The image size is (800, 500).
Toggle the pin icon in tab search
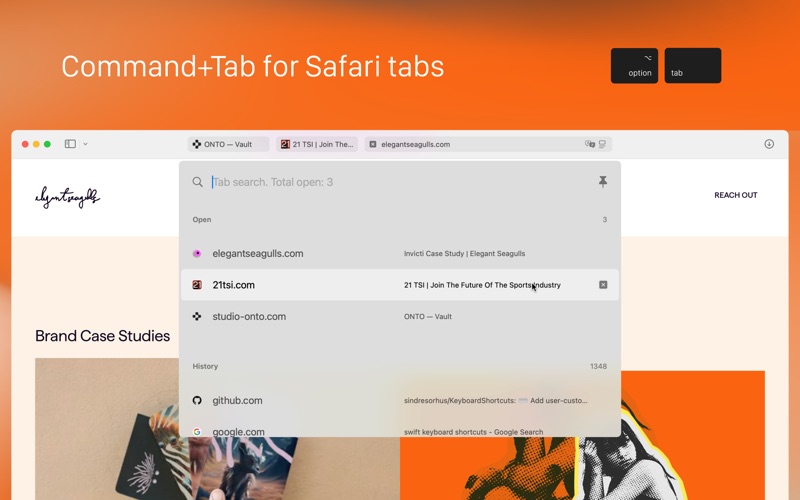pos(603,182)
